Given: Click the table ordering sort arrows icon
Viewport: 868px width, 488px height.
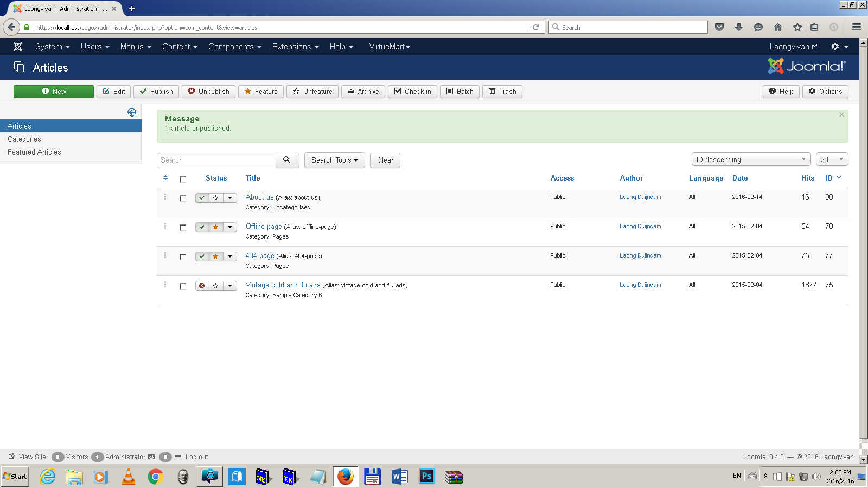Looking at the screenshot, I should [165, 178].
